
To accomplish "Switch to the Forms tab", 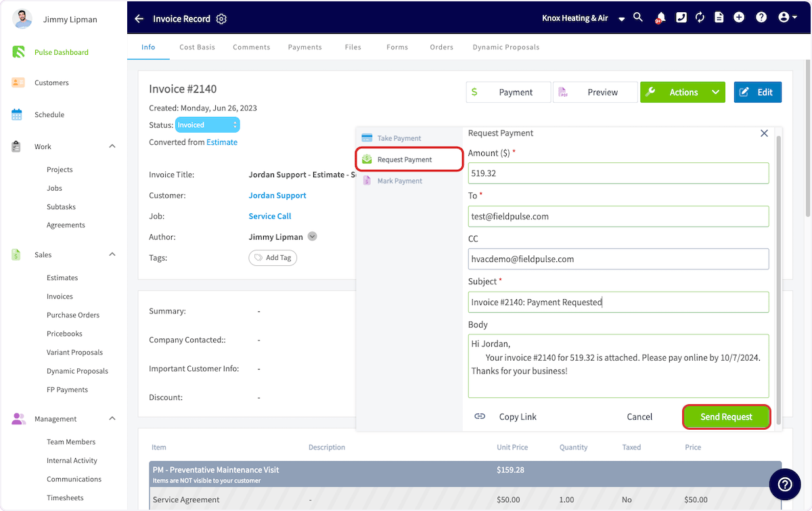I will click(397, 47).
